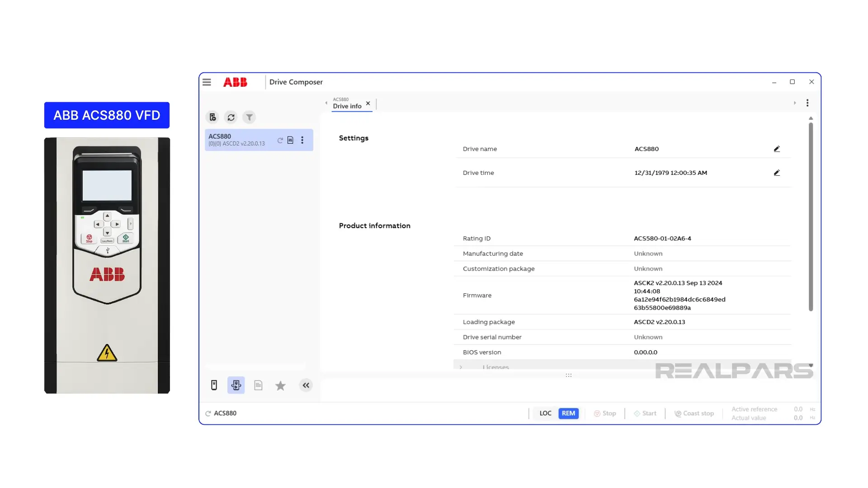Close the Drive info tab
The width and height of the screenshot is (868, 488).
[368, 103]
